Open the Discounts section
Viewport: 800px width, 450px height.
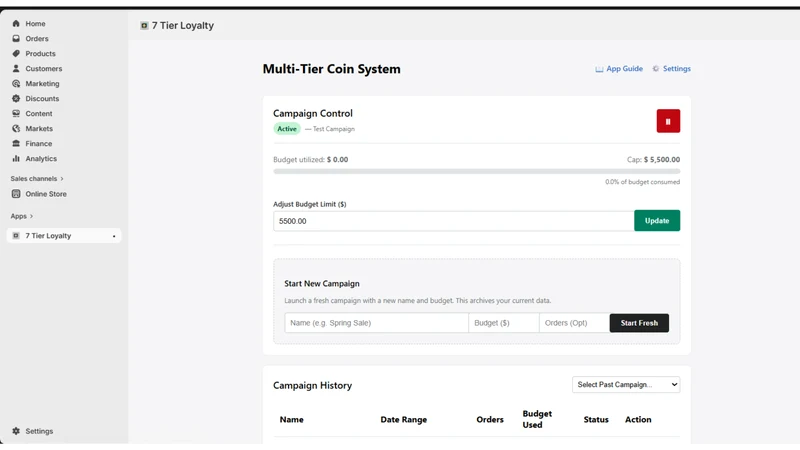point(42,98)
